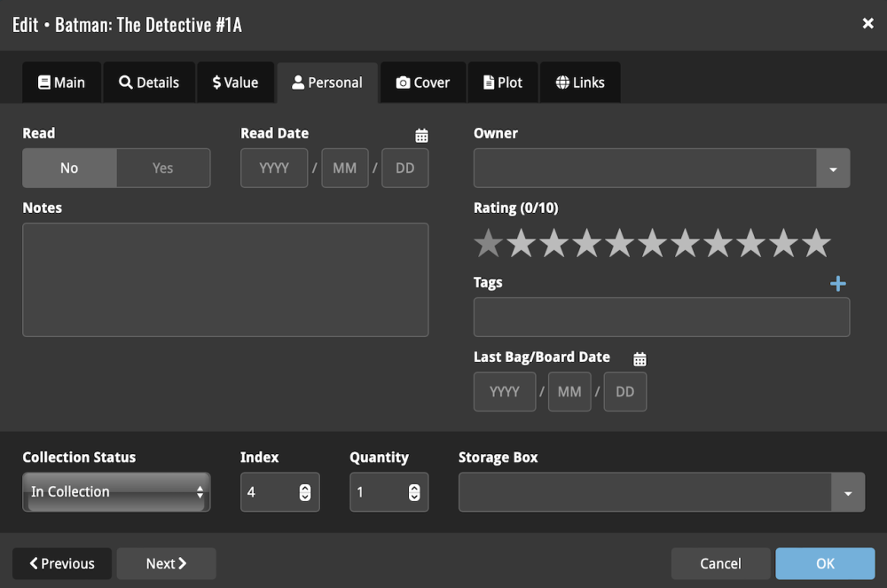Click the first rating star
Viewport: 887px width, 588px height.
pos(488,243)
